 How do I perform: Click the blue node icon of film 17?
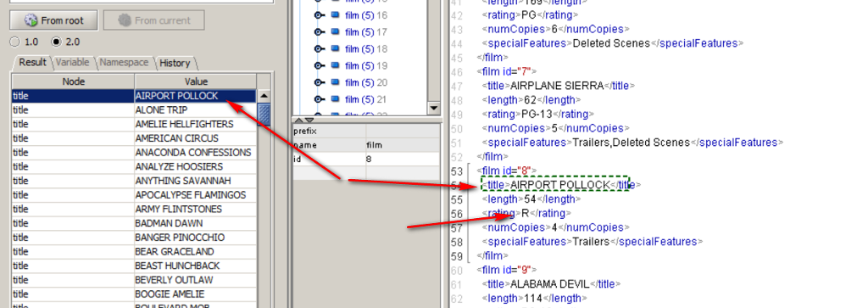pos(336,32)
